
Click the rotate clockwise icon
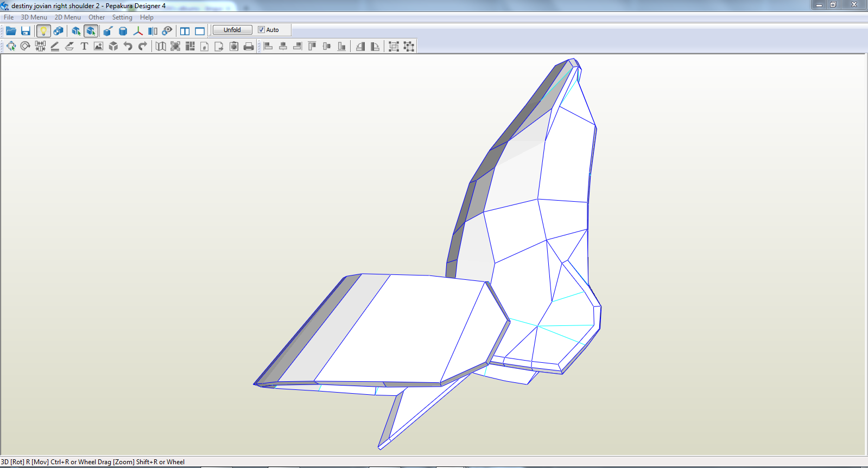pos(375,46)
